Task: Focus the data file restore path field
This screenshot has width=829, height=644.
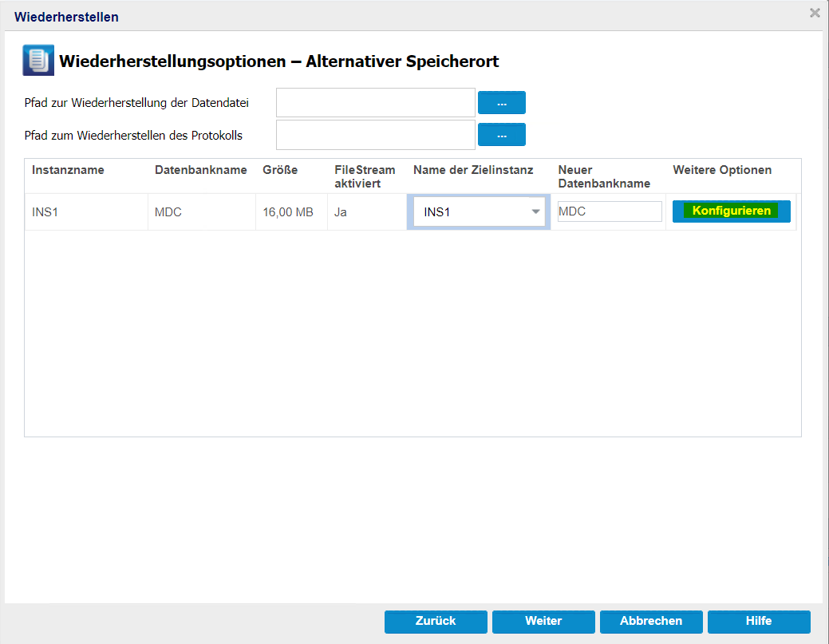Action: point(375,103)
